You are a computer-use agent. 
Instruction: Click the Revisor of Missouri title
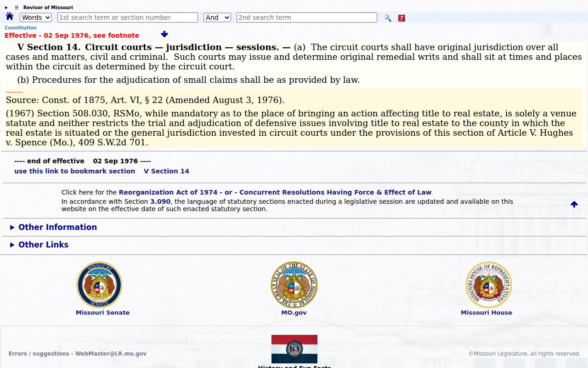click(x=48, y=7)
